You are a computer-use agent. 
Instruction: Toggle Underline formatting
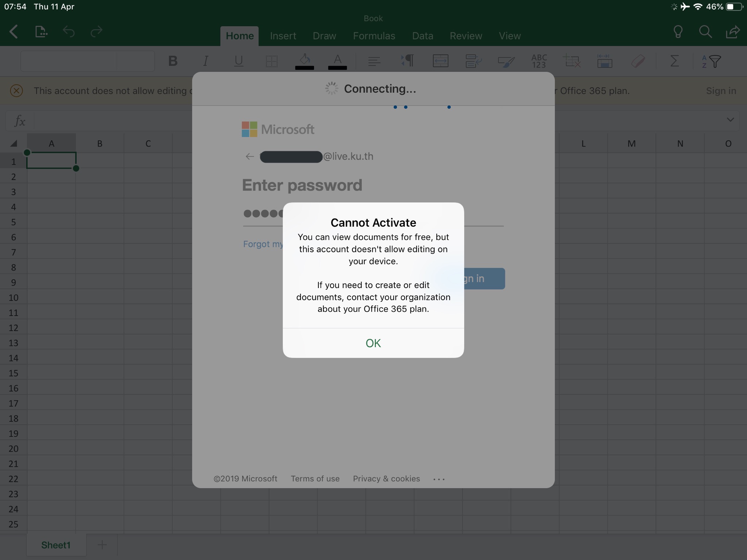click(x=239, y=61)
